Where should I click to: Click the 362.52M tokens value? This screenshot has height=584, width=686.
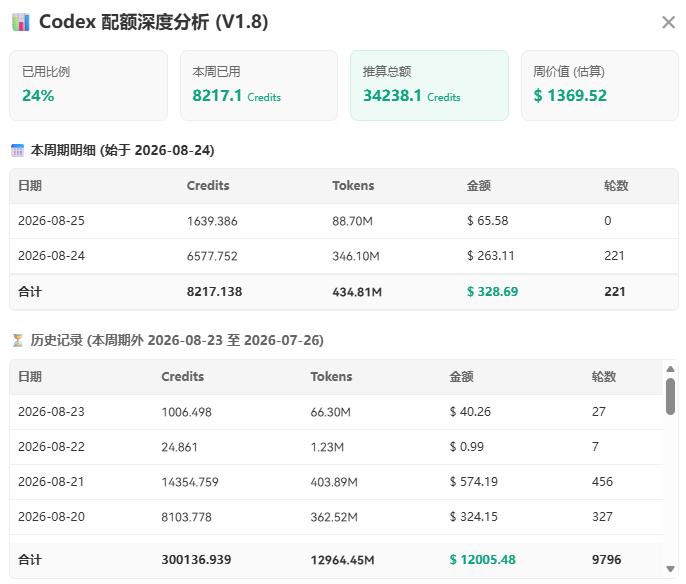[334, 517]
